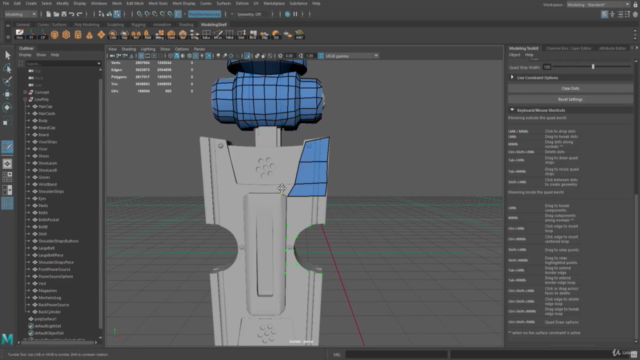Image resolution: width=640 pixels, height=360 pixels.
Task: Click the Quad Strip Width value field
Action: [547, 67]
